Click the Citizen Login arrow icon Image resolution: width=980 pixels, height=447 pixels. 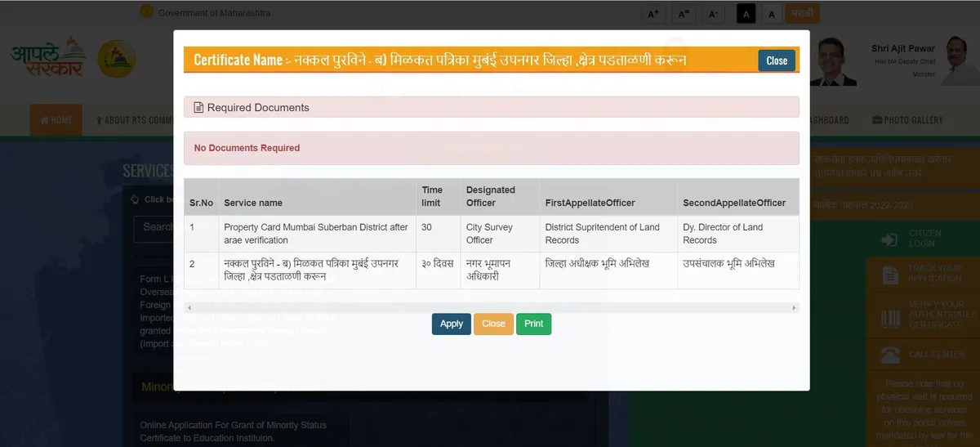click(889, 239)
